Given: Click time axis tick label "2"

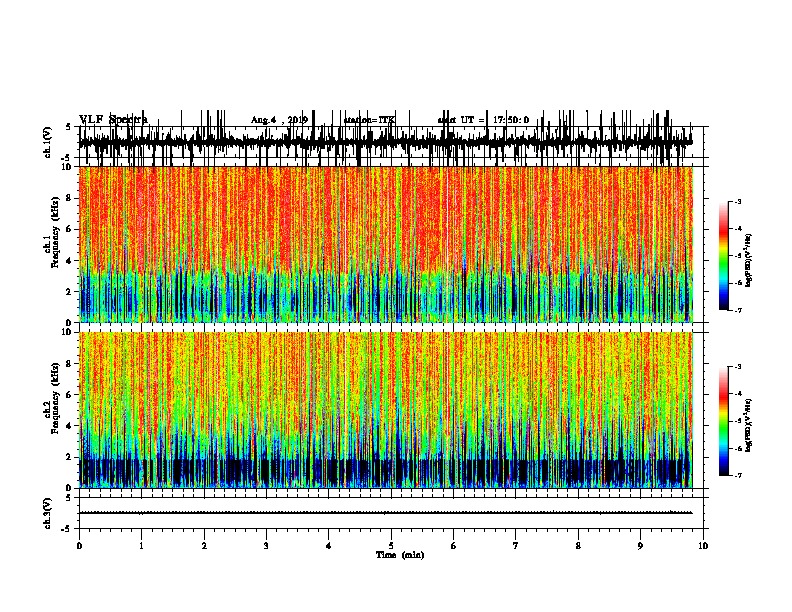Looking at the screenshot, I should [x=204, y=546].
